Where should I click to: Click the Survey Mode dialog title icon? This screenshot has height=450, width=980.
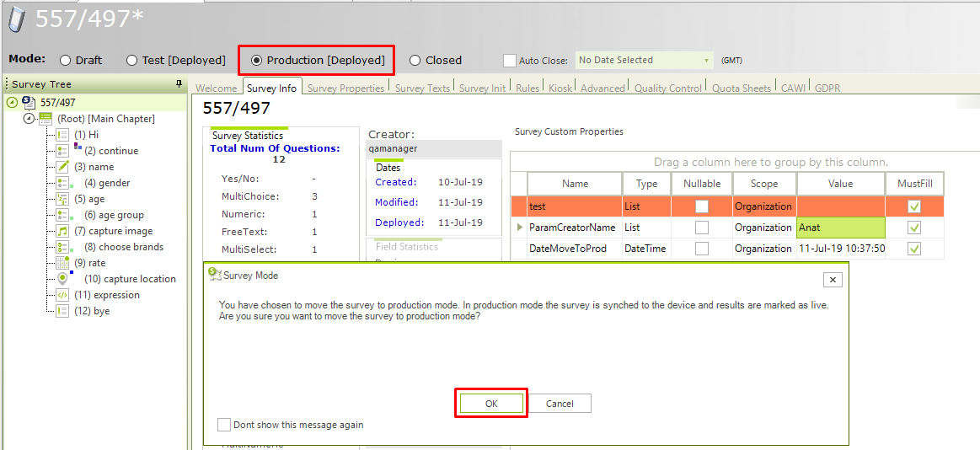[x=214, y=274]
